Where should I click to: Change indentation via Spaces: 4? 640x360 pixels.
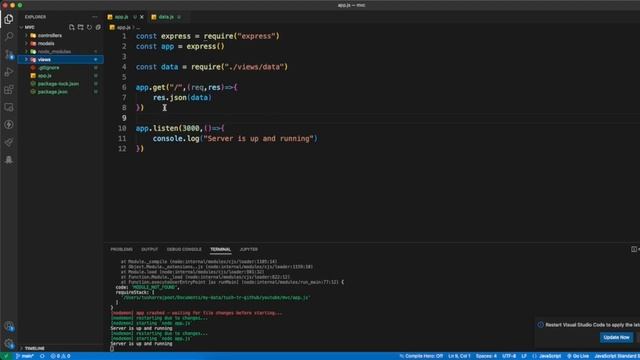pos(486,356)
